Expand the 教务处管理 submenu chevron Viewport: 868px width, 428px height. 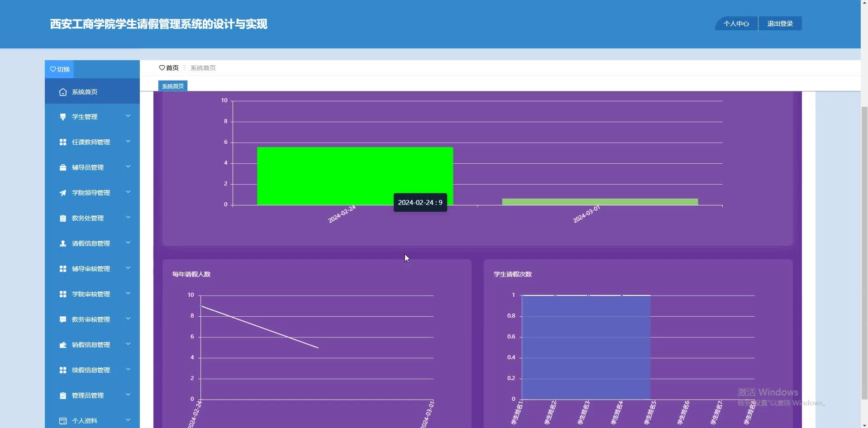coord(128,218)
